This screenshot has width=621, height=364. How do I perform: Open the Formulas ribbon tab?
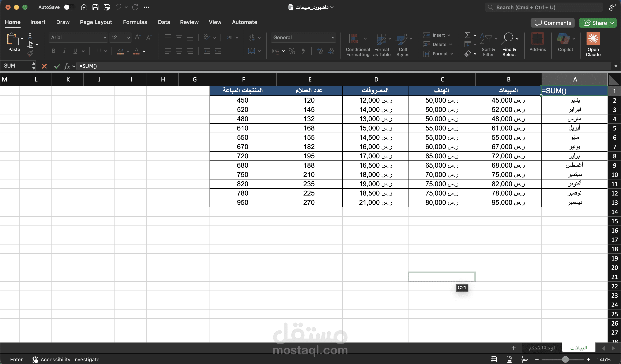135,22
